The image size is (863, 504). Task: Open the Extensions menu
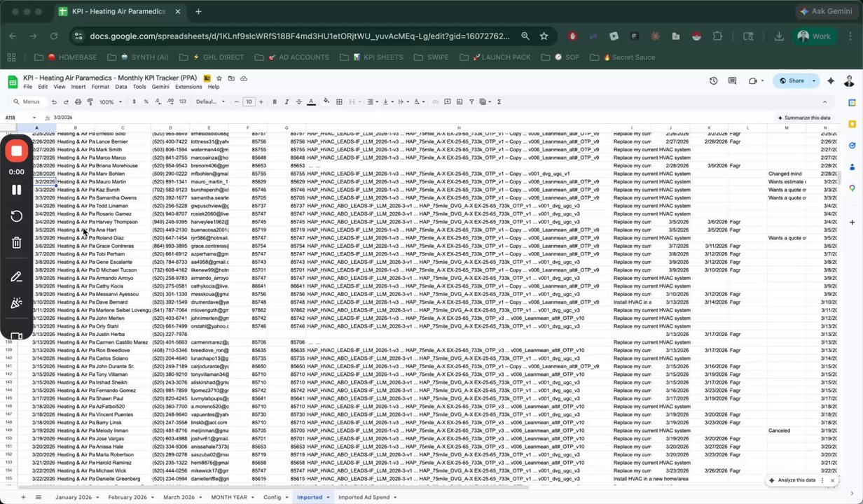click(188, 87)
